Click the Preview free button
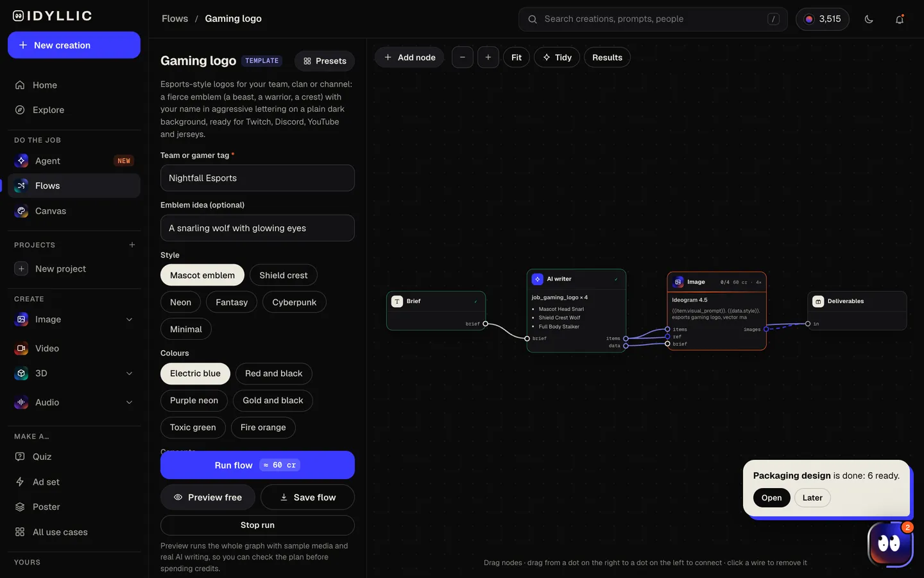924x578 pixels. pos(208,497)
